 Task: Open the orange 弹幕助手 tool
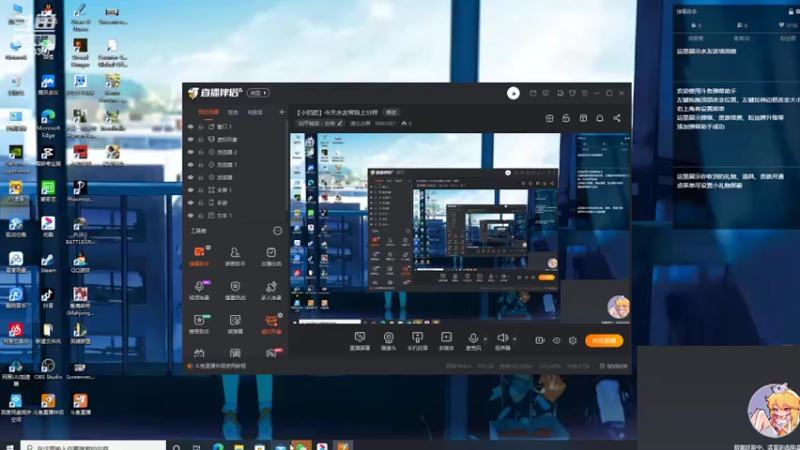[x=199, y=256]
